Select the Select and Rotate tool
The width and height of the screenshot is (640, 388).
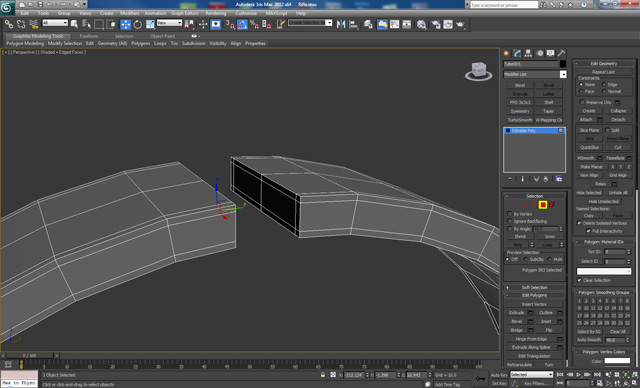coord(138,24)
